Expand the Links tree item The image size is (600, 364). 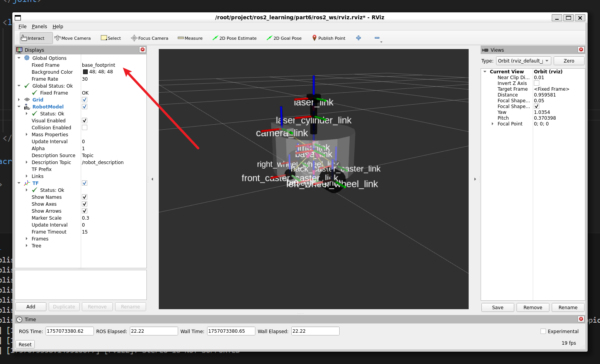[27, 176]
